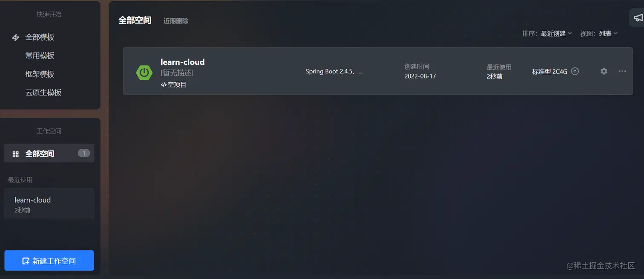Viewport: 644px width, 279px height.
Task: Select 全部空间 in the sidebar workspace list
Action: tap(49, 154)
